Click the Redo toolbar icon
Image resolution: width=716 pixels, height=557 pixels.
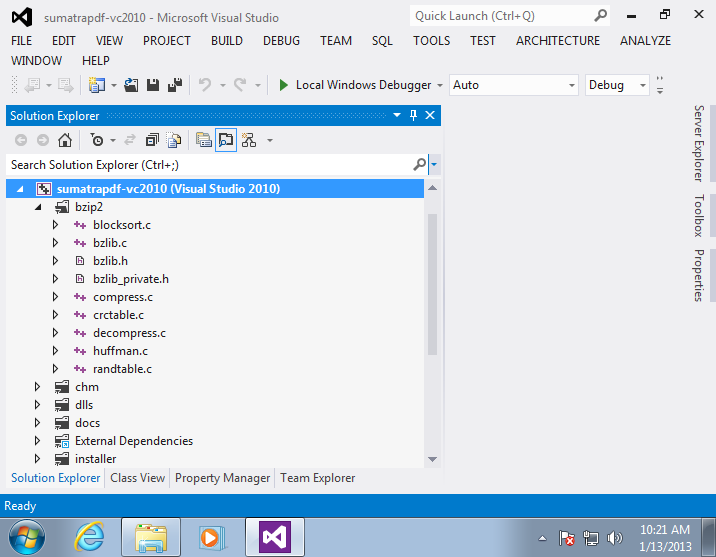240,85
